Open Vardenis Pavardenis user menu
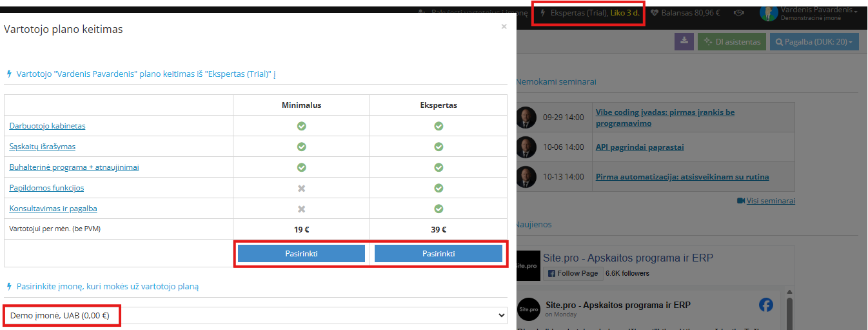The image size is (868, 330). click(x=819, y=13)
